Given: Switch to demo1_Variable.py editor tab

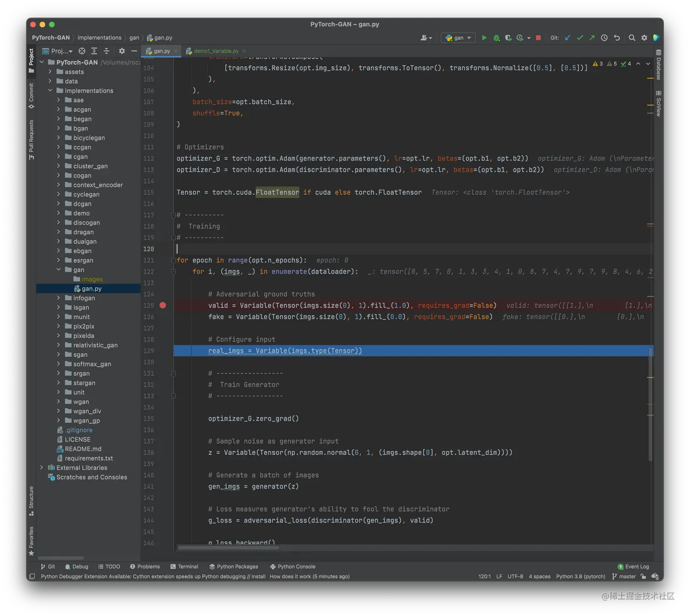Looking at the screenshot, I should [216, 51].
